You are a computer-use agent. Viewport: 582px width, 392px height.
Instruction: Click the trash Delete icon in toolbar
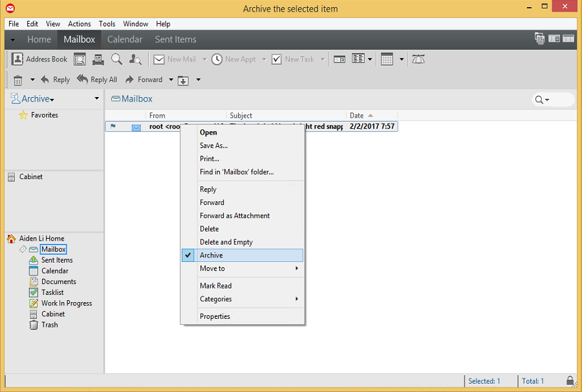pos(18,80)
